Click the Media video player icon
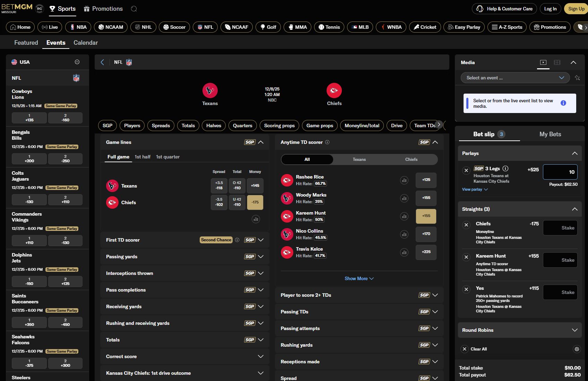Viewport: 588px width, 381px height. coord(543,62)
